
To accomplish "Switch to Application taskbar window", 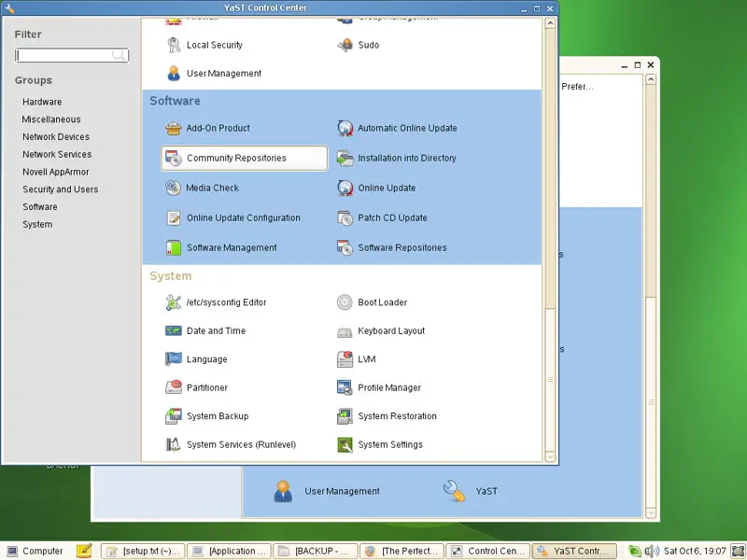I will (230, 551).
